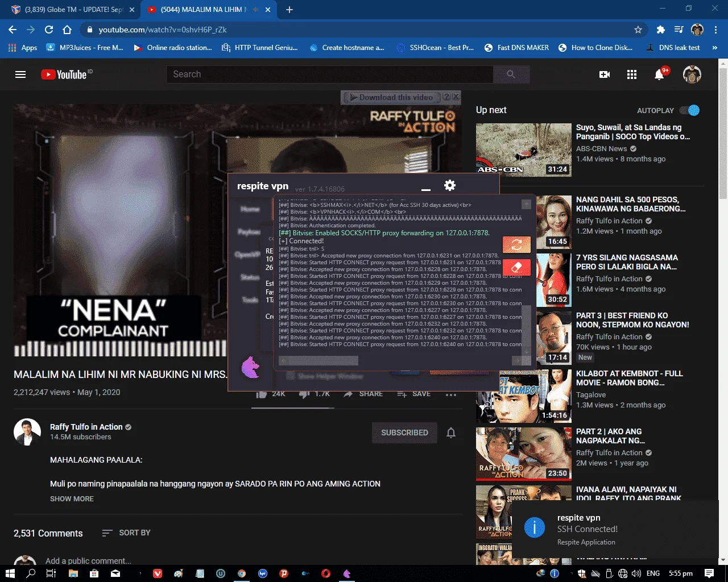The image size is (728, 582).
Task: Bookmark this page with the star icon
Action: 638,30
